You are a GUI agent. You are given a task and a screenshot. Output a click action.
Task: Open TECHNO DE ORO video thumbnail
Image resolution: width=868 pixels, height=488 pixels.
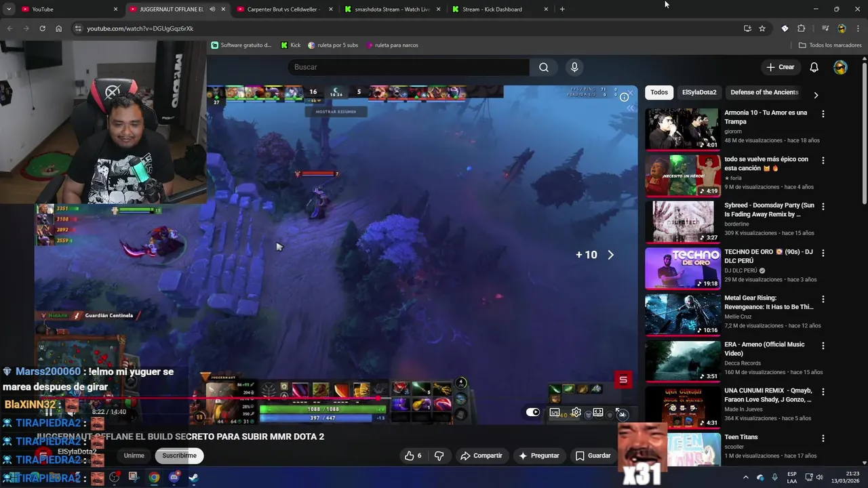pyautogui.click(x=682, y=268)
